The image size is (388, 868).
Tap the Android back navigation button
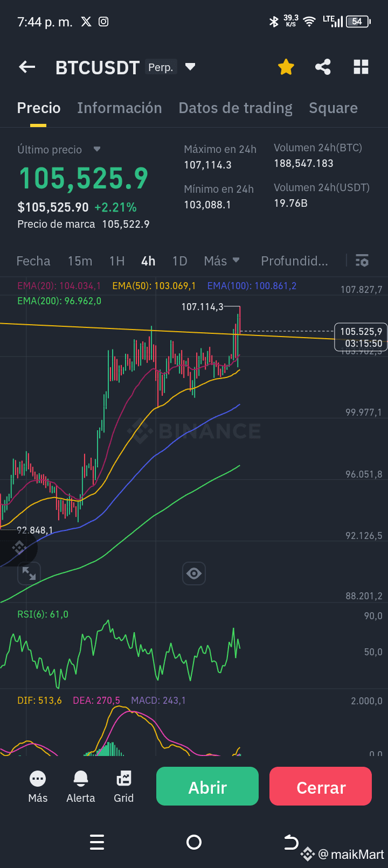point(291,842)
